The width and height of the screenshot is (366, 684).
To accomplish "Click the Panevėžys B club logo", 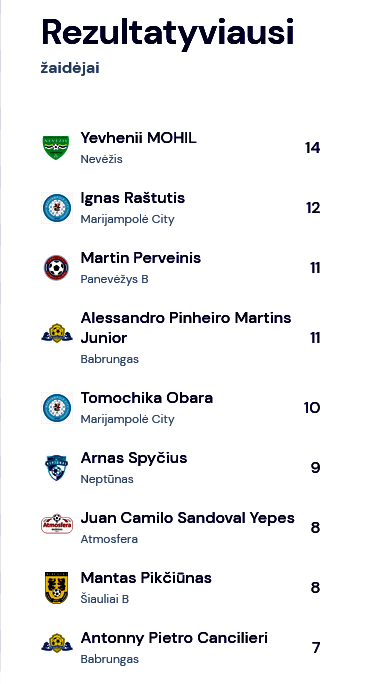I will click(x=56, y=267).
